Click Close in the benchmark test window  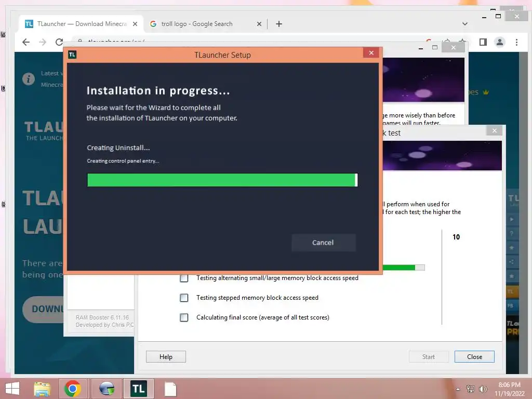point(474,356)
